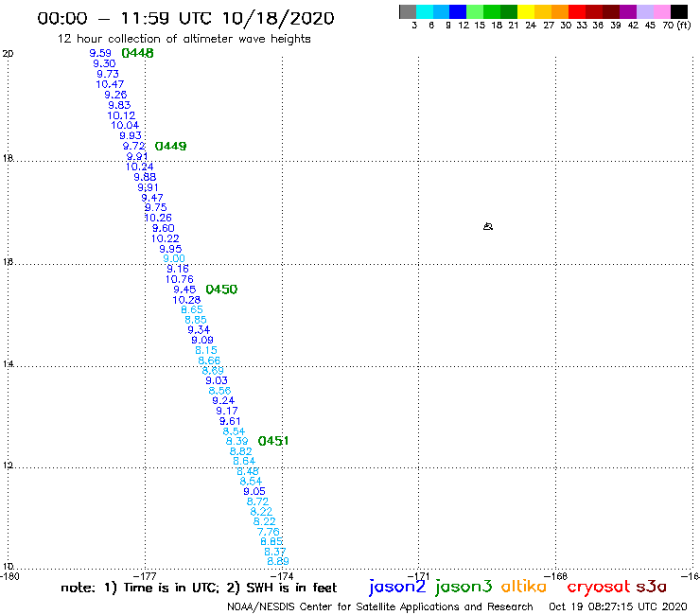Click the '12 hour collection of altimeter wave heights' subtitle

coord(184,39)
